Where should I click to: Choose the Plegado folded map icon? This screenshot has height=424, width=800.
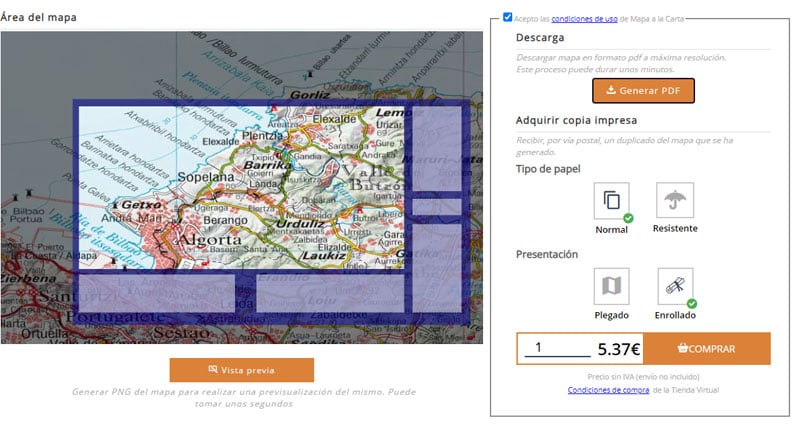pyautogui.click(x=611, y=286)
